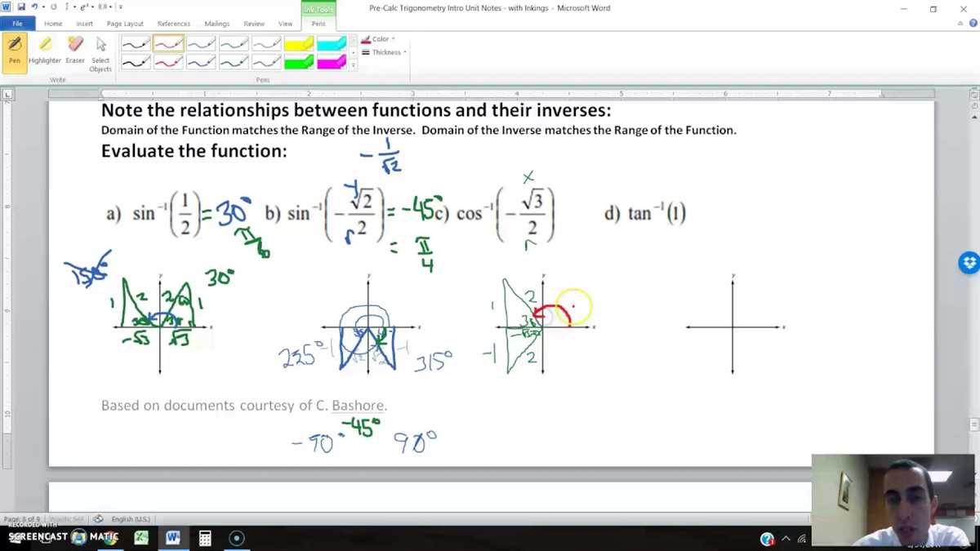Select the Ink Tools Pens tab
Image resolution: width=980 pixels, height=551 pixels.
pos(318,24)
